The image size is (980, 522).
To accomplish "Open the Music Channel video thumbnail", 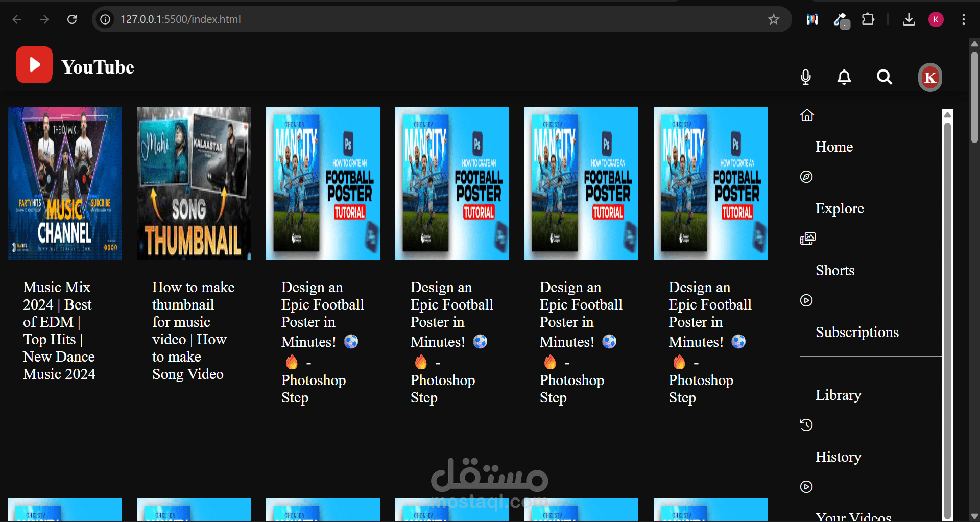I will click(64, 183).
